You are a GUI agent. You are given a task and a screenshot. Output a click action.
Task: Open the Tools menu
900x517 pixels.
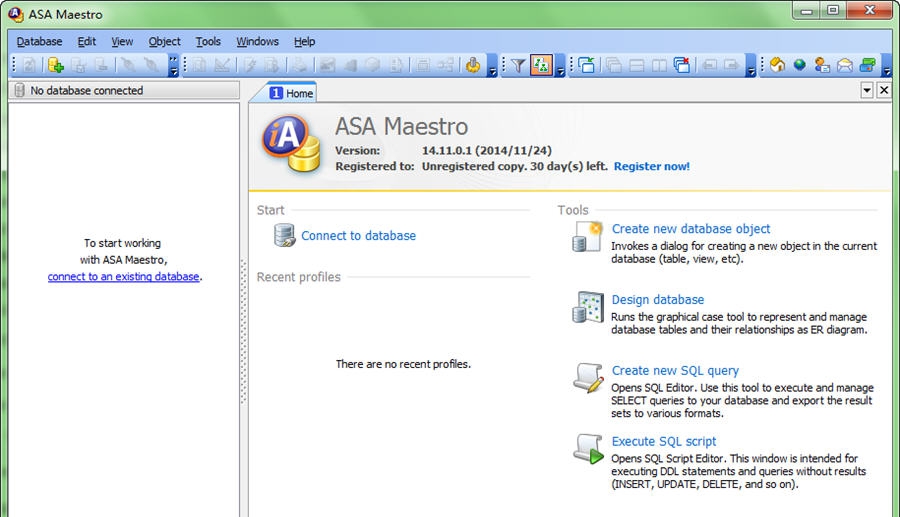[x=208, y=42]
